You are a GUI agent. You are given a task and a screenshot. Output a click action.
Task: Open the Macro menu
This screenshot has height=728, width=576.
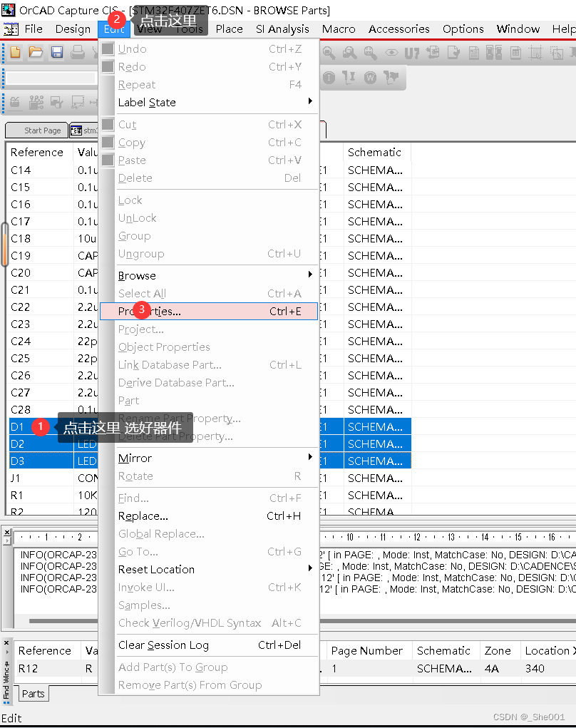click(x=339, y=29)
